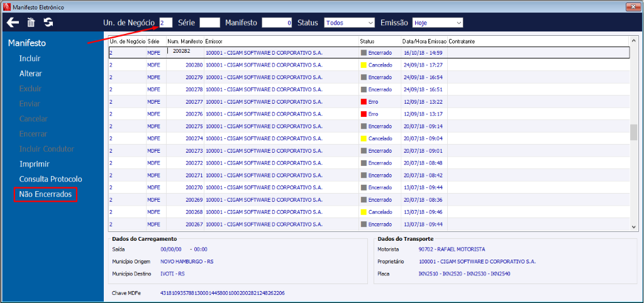Click the date 12/09/18 - 13:17
644x303 pixels.
click(x=423, y=114)
